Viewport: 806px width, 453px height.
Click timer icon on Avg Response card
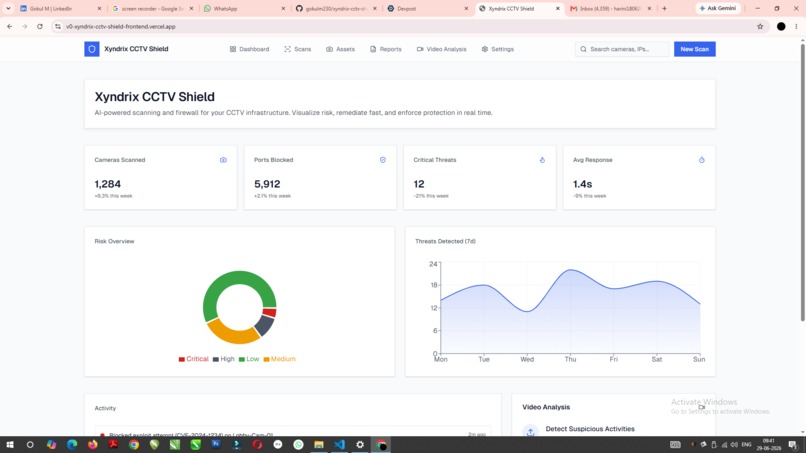701,160
